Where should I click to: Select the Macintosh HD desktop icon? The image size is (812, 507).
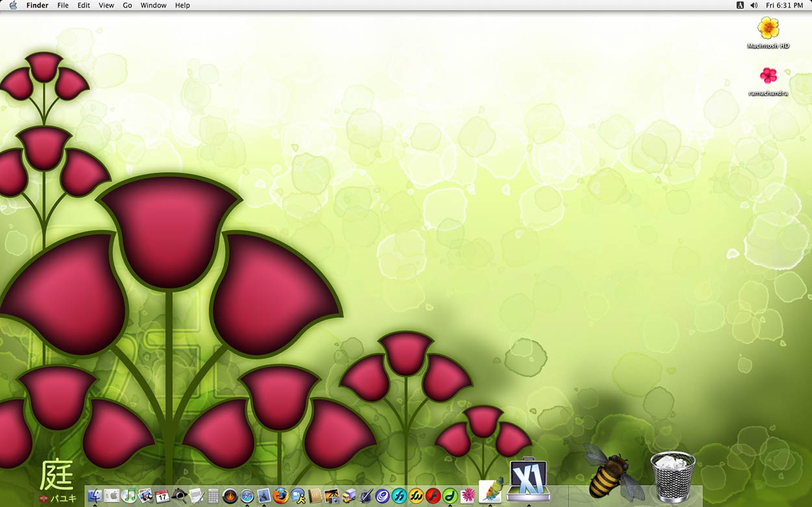tap(768, 33)
